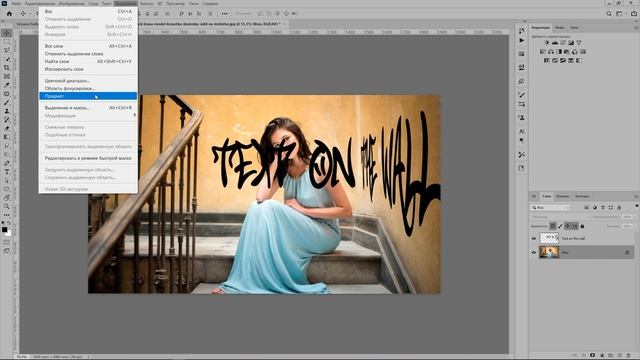Open the Brush settings icon in the dock

521,94
